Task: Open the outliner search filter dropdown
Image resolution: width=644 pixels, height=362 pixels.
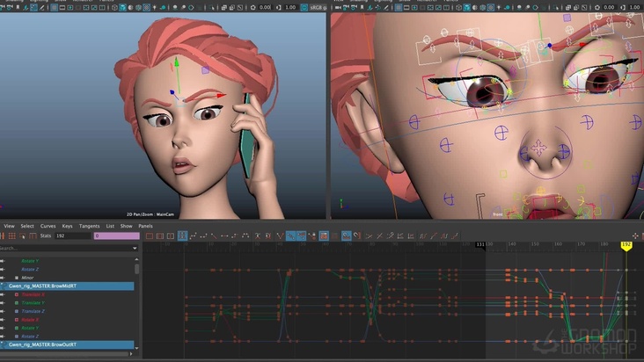Action: (135, 248)
